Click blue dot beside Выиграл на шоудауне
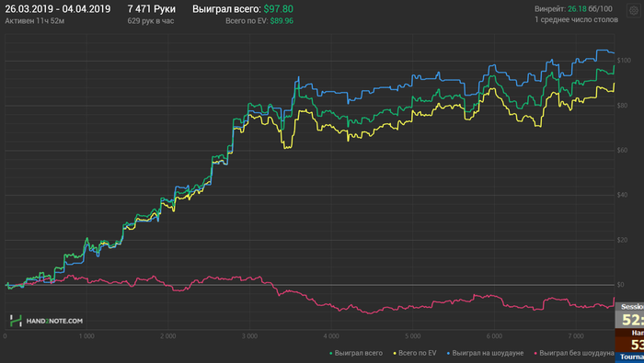 [448, 353]
